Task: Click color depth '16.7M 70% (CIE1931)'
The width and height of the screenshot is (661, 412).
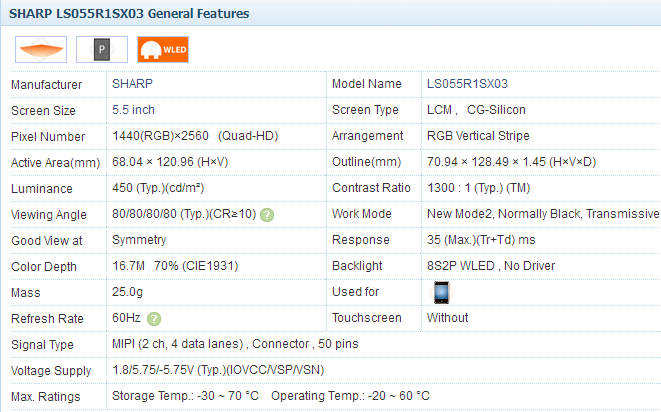Action: (175, 266)
